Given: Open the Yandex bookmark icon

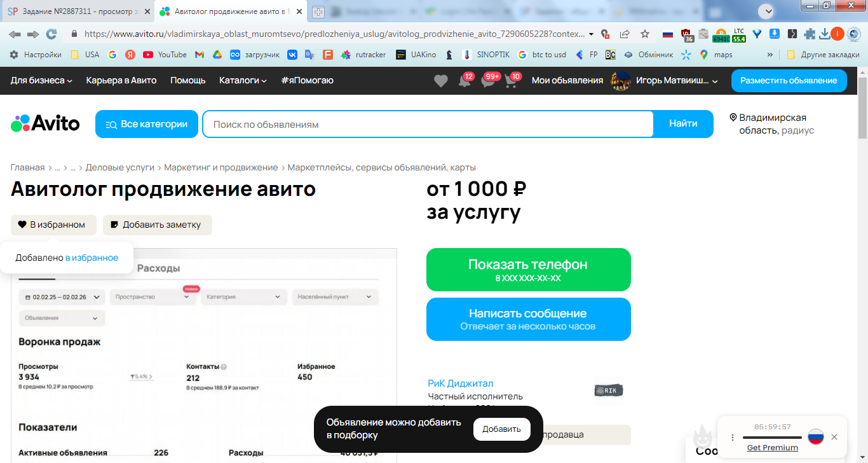Looking at the screenshot, I should point(130,55).
